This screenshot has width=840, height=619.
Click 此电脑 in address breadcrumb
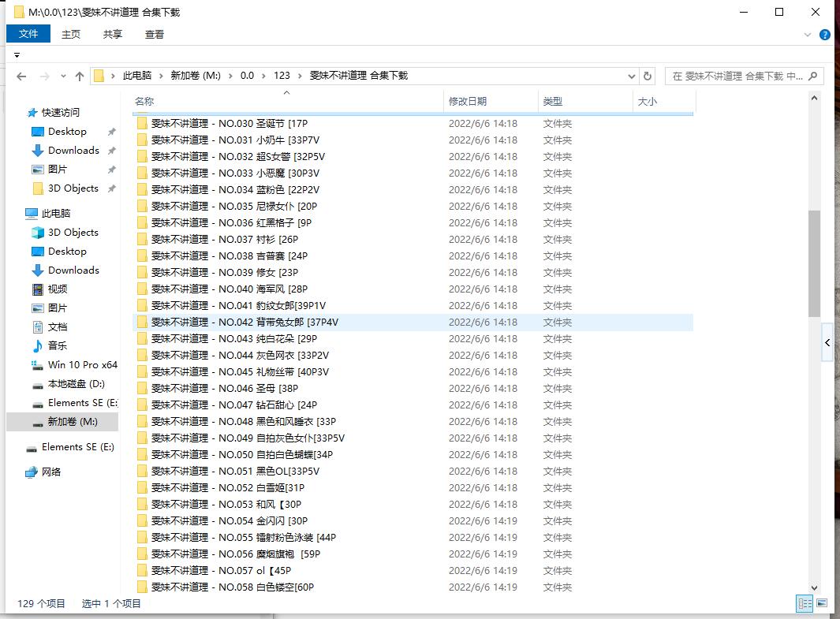click(x=137, y=76)
